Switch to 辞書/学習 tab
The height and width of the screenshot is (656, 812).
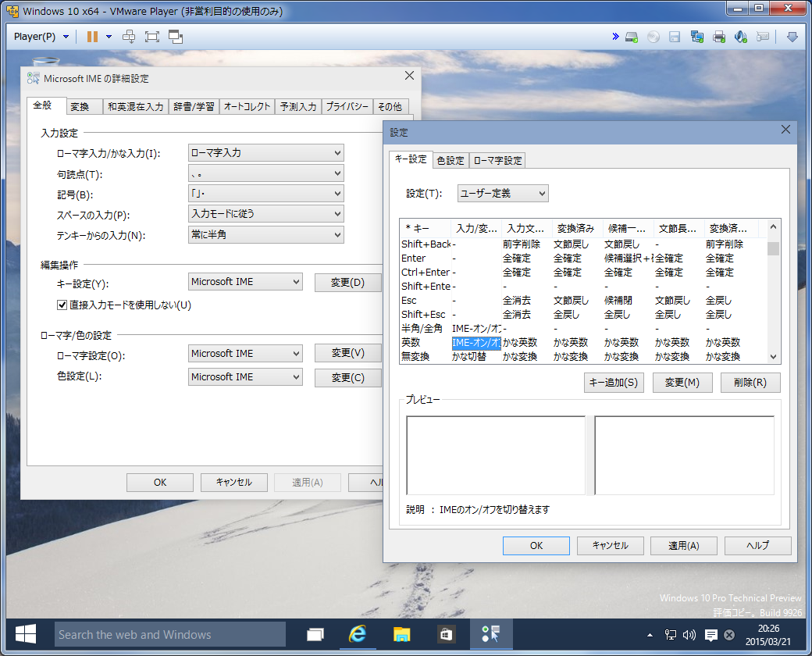pyautogui.click(x=194, y=107)
